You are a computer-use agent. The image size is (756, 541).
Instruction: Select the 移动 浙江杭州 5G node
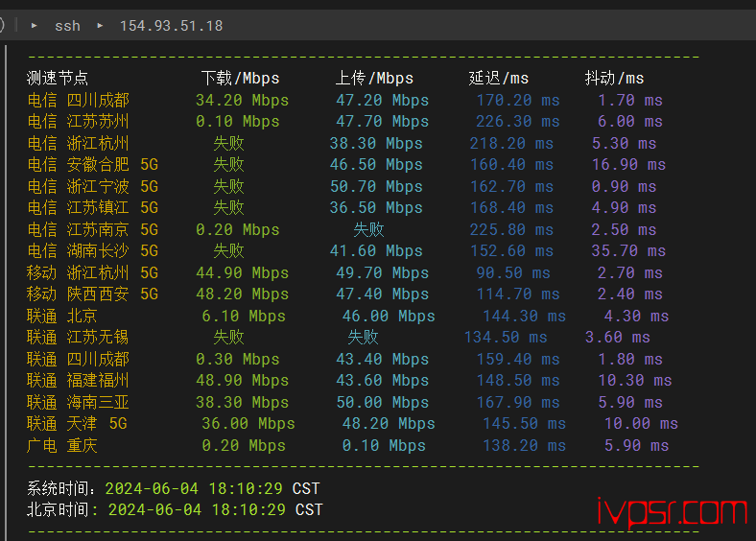click(x=92, y=273)
